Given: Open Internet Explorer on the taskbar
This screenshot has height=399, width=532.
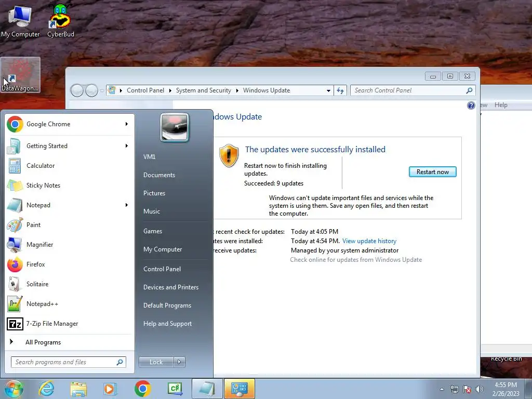Looking at the screenshot, I should pyautogui.click(x=46, y=389).
